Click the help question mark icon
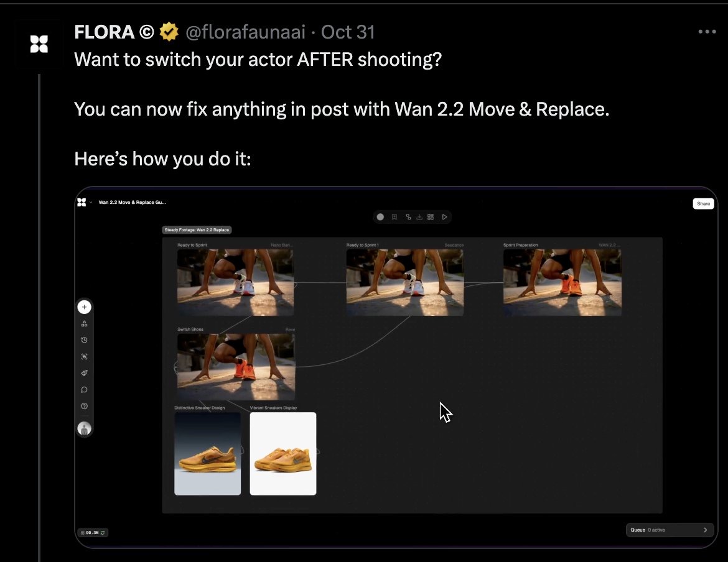Screen dimensions: 728x562 84,406
